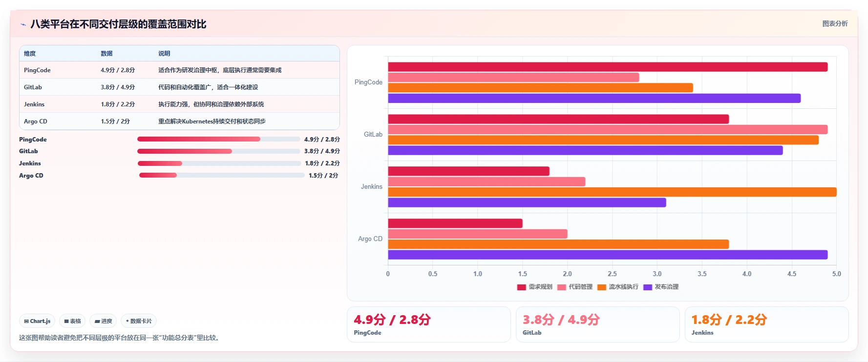Click PingCode's purple 发布治理 bar
This screenshot has height=362, width=868.
[594, 98]
